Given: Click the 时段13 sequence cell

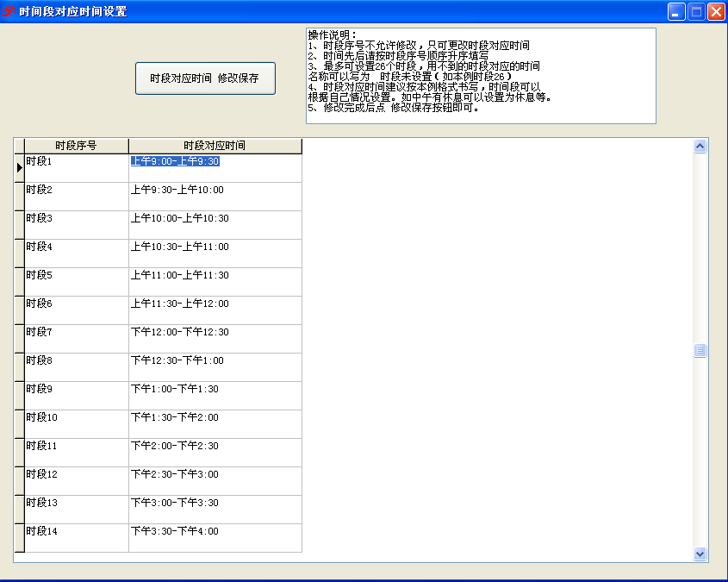Looking at the screenshot, I should 76,510.
